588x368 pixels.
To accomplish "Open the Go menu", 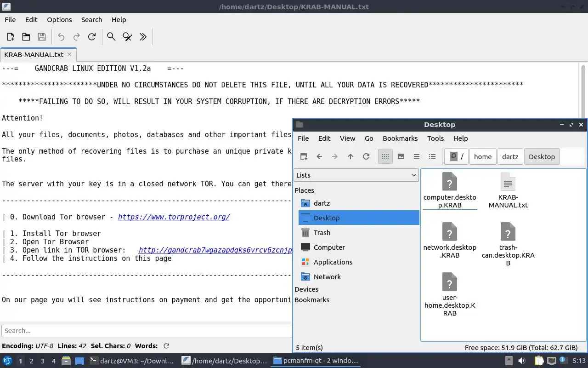I will (x=369, y=138).
